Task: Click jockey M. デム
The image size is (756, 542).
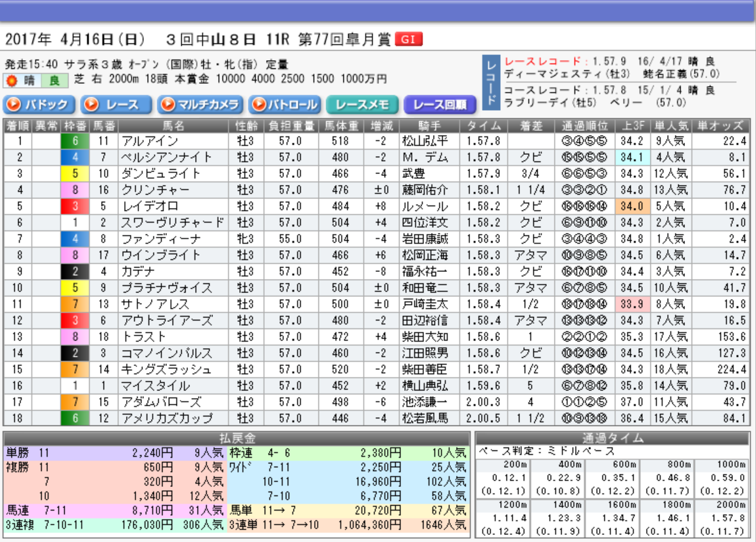Action: coord(425,157)
